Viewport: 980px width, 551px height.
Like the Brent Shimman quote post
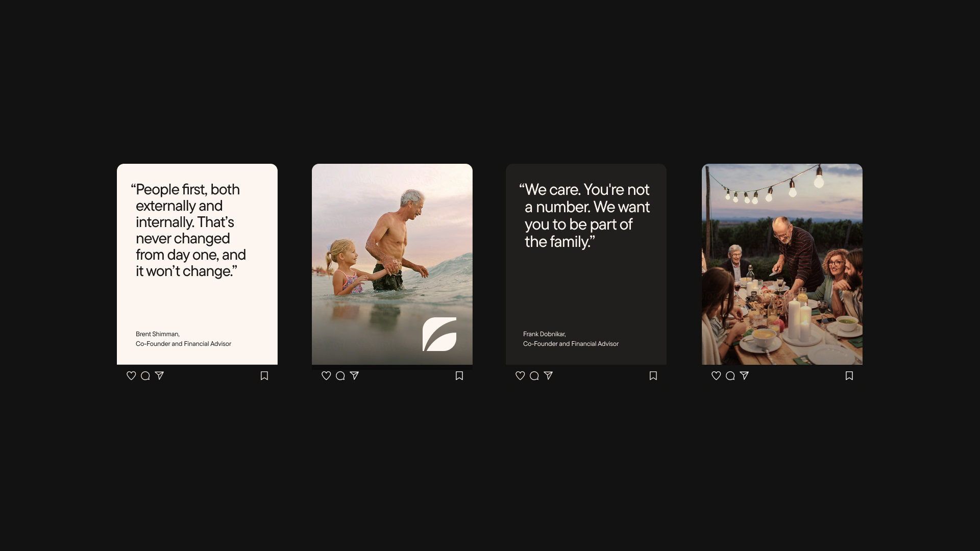pos(131,375)
